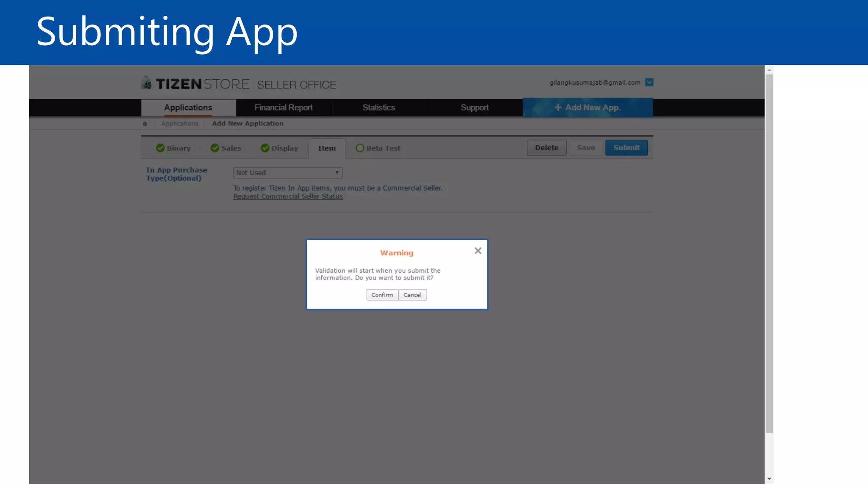Viewport: 868px width, 488px height.
Task: Click the Add New Application breadcrumb text
Action: coord(248,123)
